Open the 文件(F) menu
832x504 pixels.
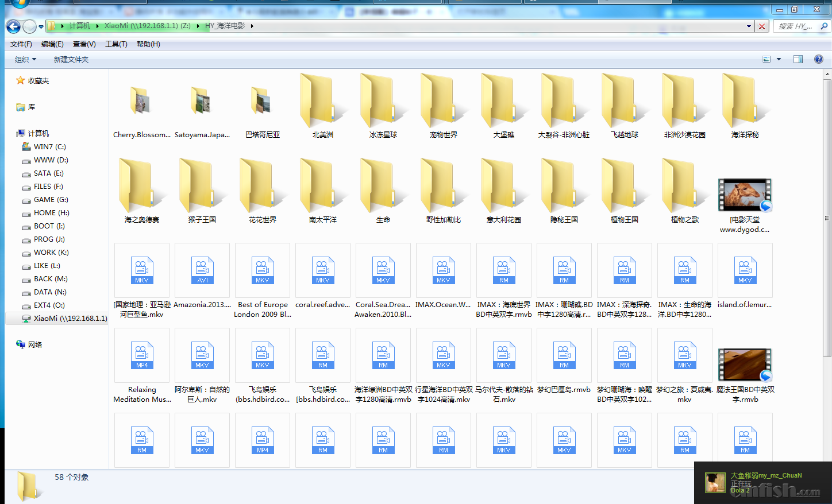[21, 44]
